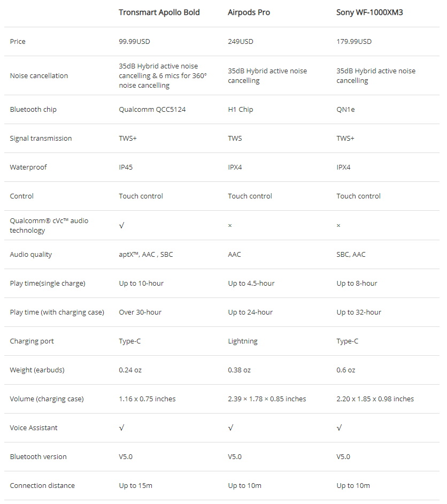Viewport: 447px width, 504px height.
Task: Select the Qualcomm QCC5124 chip cell
Action: [x=152, y=110]
